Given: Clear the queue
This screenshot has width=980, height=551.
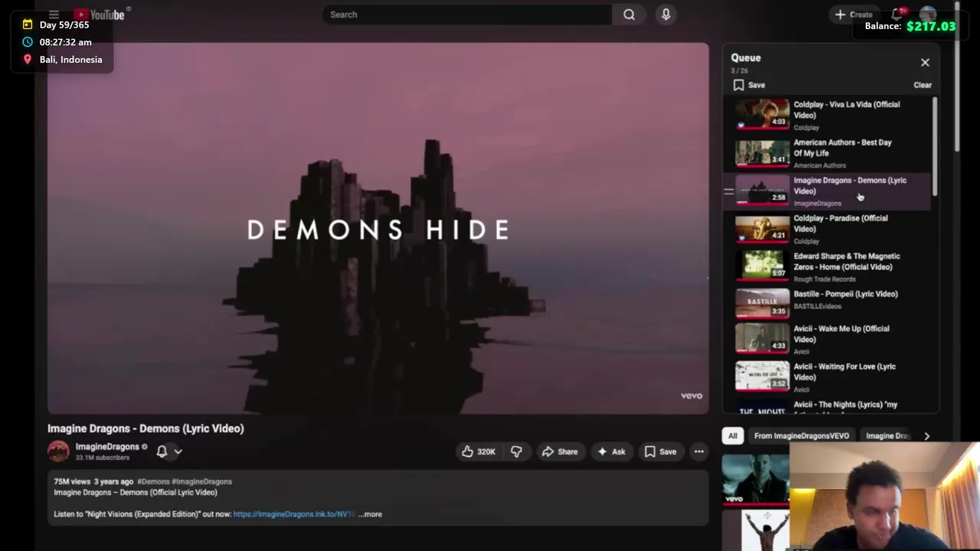Looking at the screenshot, I should (x=922, y=85).
